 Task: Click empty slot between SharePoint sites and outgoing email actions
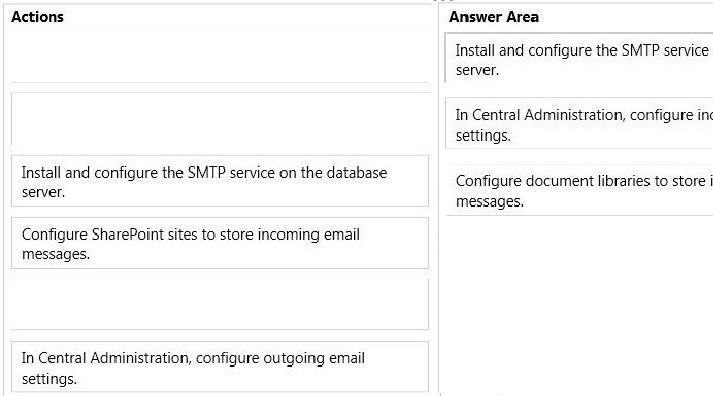220,304
